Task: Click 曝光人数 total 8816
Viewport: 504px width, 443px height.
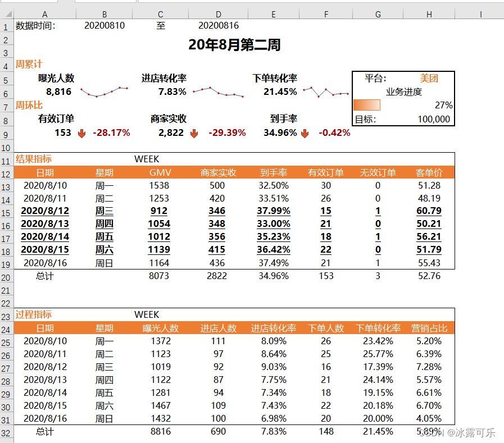Action: (x=161, y=431)
